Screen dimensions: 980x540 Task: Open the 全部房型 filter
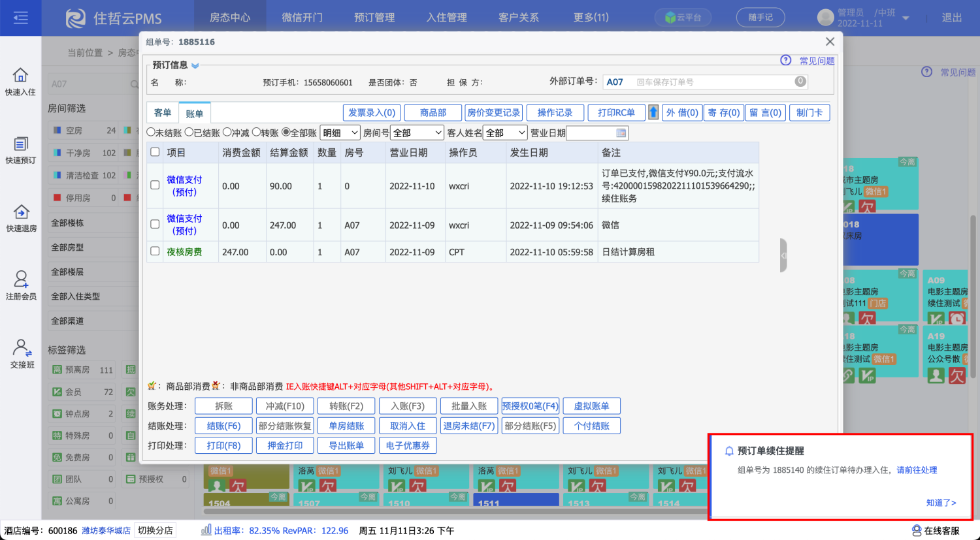91,247
